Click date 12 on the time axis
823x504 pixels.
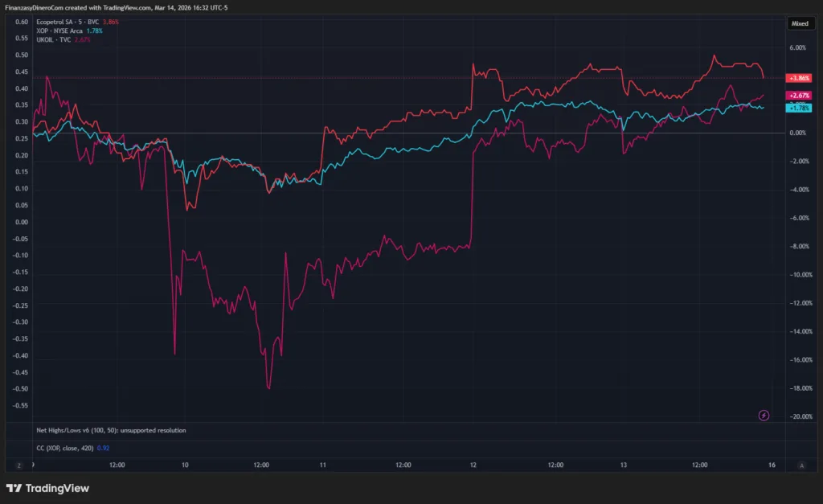(x=473, y=465)
